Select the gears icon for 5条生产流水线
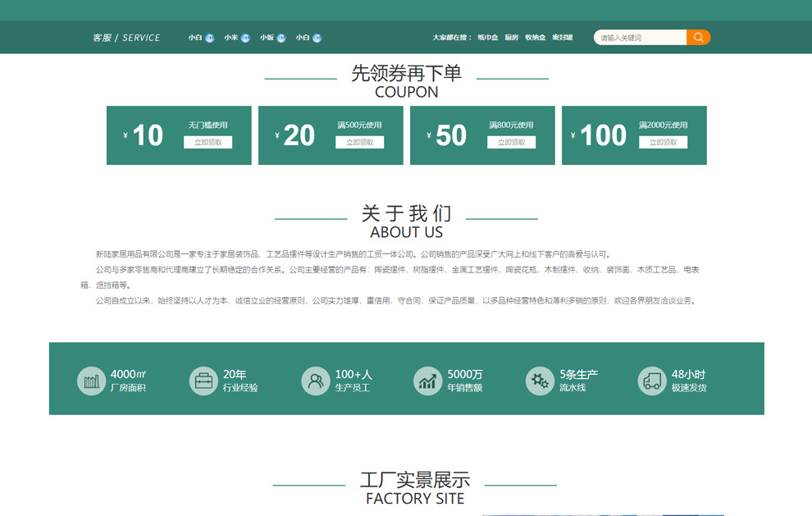 (539, 379)
